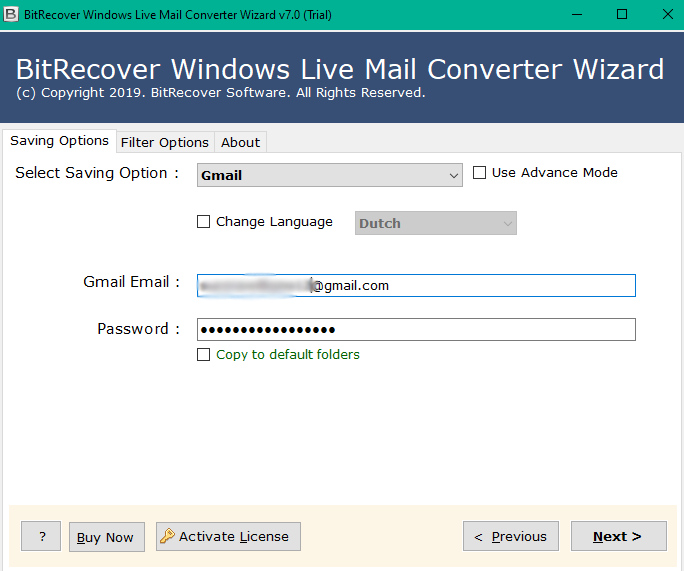Tick the Change Language checkbox
The height and width of the screenshot is (571, 684).
click(203, 222)
